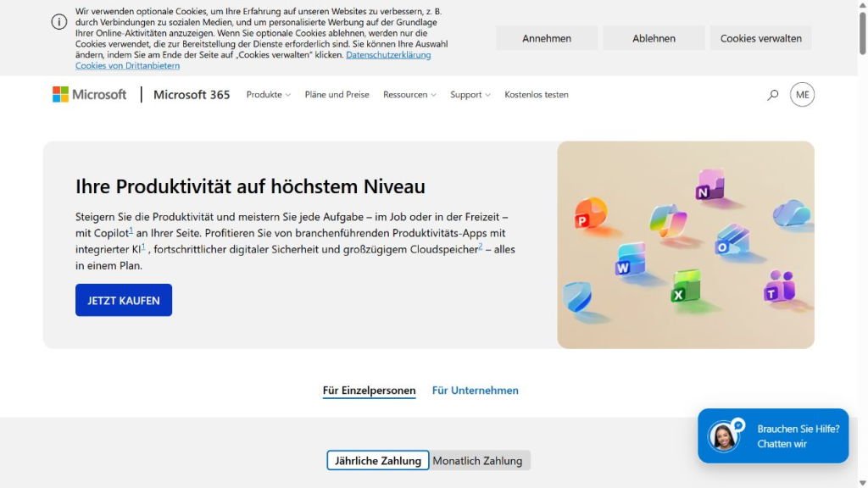Go to the Microsoft 365 home link
The image size is (868, 488).
pos(192,95)
